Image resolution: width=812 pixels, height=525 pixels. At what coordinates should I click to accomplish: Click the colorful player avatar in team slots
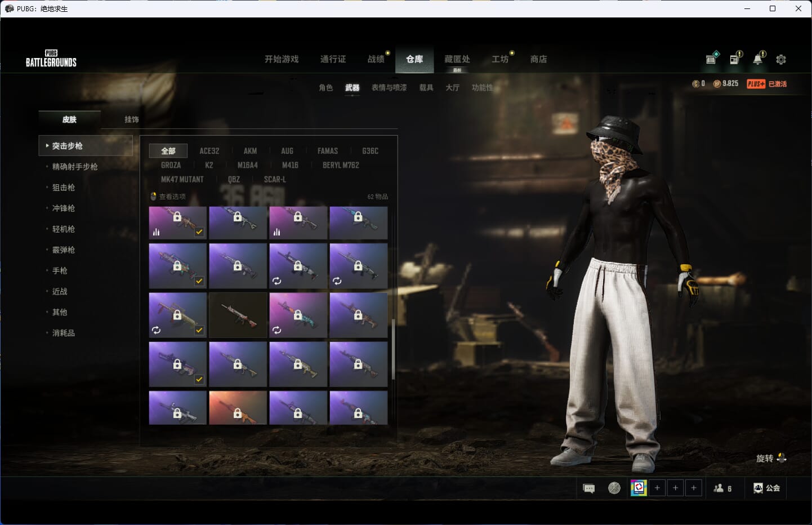[639, 488]
